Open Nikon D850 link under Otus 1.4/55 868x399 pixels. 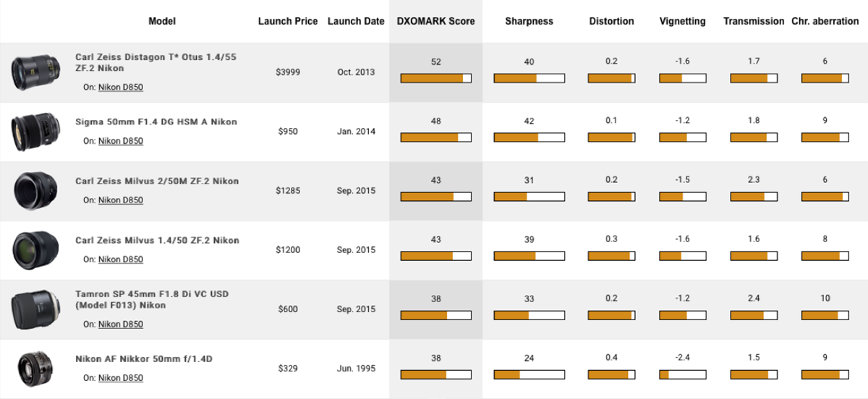pyautogui.click(x=121, y=89)
